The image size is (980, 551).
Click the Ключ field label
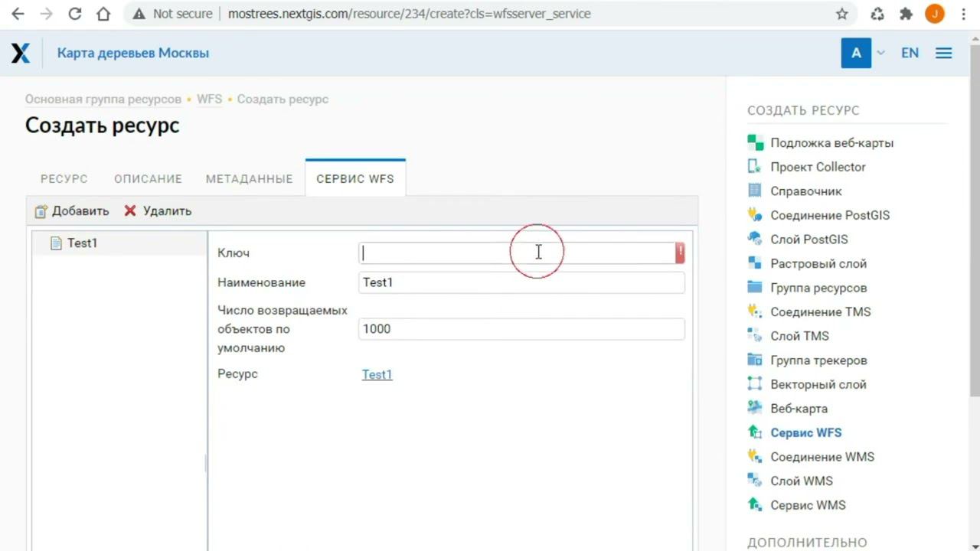pos(234,253)
